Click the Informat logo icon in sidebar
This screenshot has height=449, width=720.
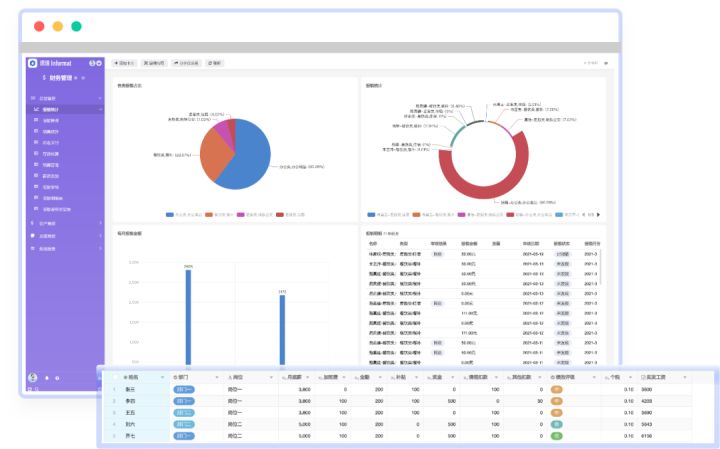pyautogui.click(x=32, y=63)
